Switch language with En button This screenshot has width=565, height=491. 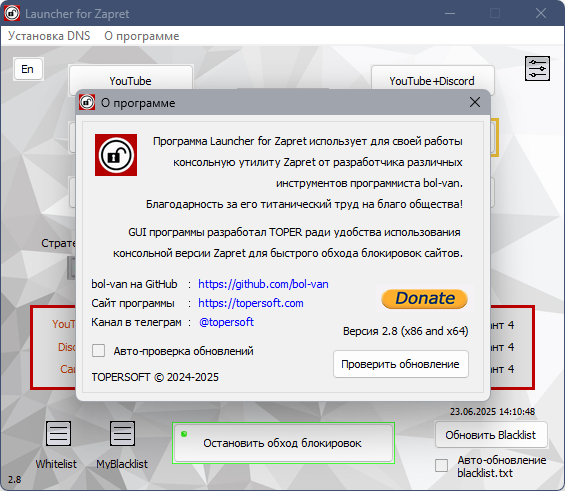28,69
